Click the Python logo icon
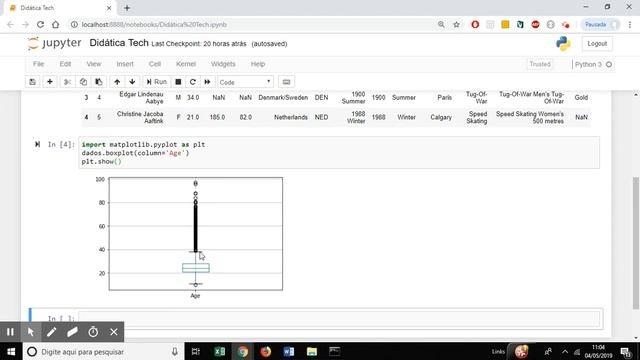Image resolution: width=640 pixels, height=360 pixels. pyautogui.click(x=563, y=44)
